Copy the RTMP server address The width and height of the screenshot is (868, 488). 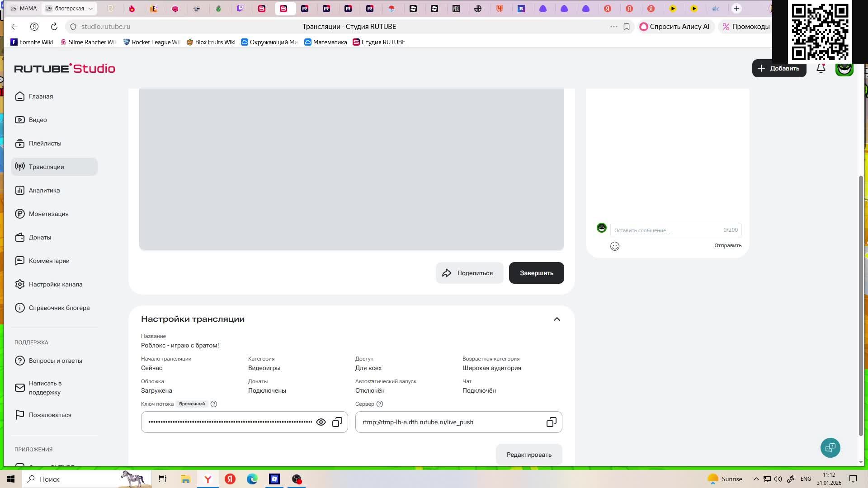tap(551, 422)
